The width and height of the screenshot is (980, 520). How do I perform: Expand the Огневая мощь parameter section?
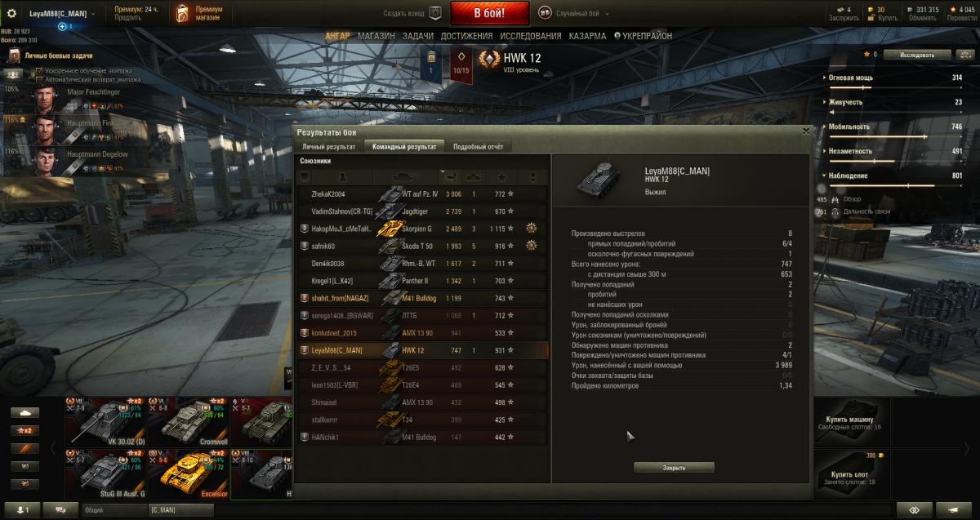pos(823,78)
